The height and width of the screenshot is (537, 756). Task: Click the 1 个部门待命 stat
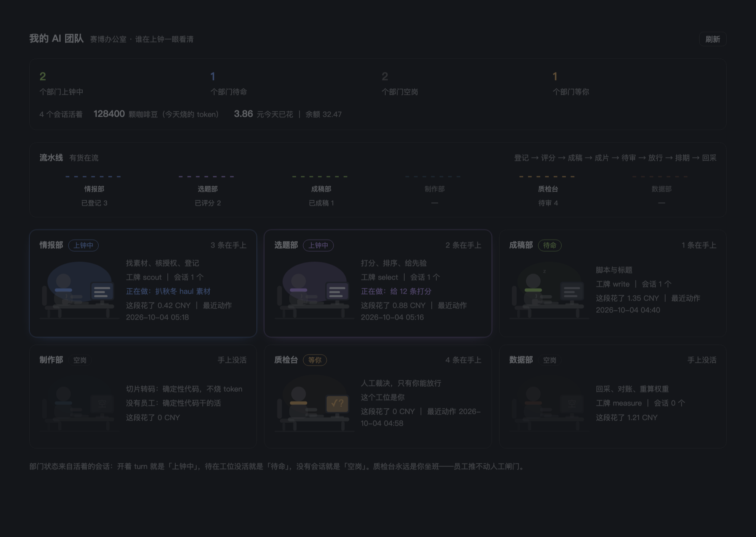229,83
